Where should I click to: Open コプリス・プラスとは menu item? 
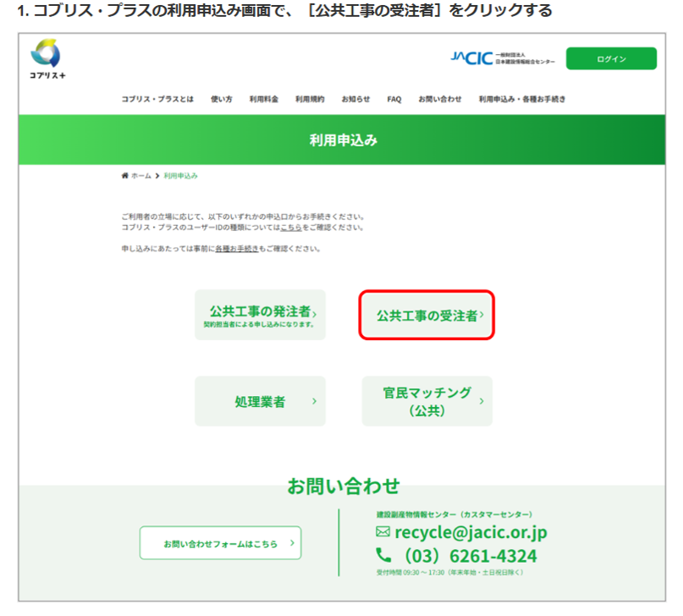click(x=158, y=99)
